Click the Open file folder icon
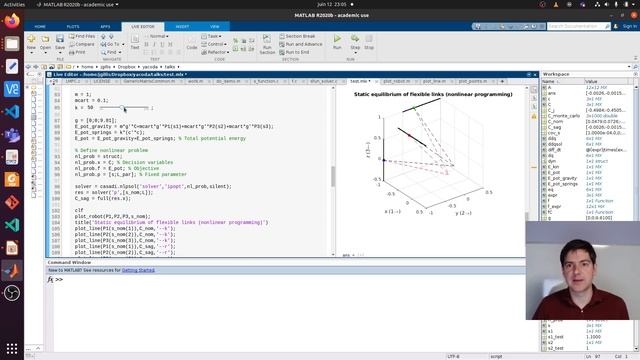This screenshot has width=640, height=360. point(45,39)
